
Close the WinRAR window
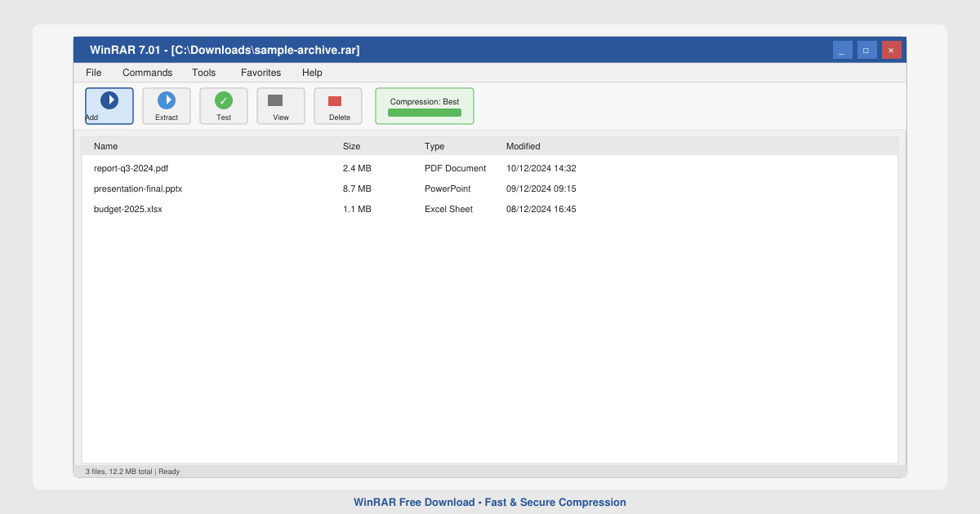tap(892, 50)
